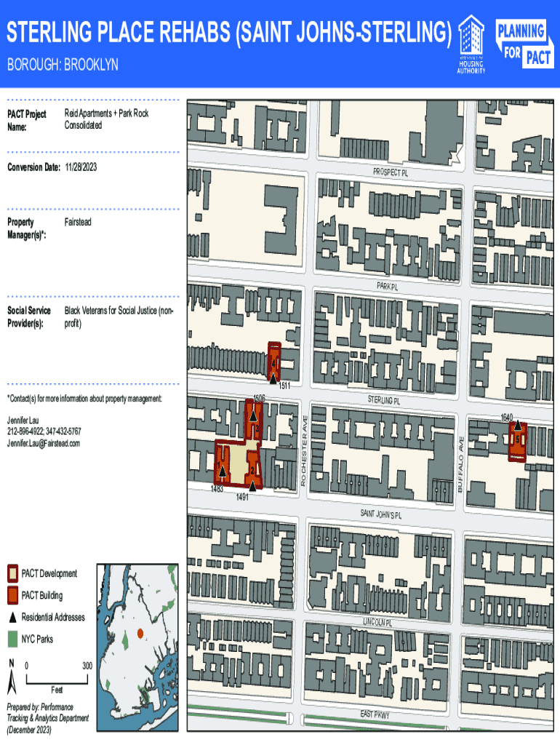
Task: Select the address marker labeled 1483
Action: (x=222, y=471)
